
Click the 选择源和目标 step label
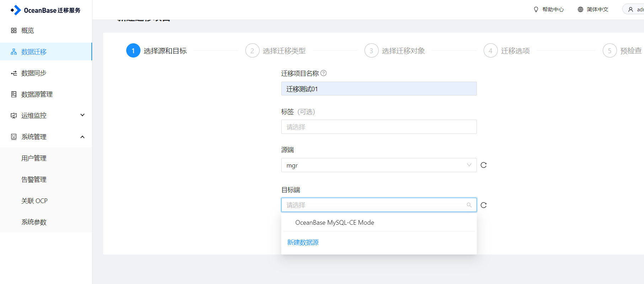click(165, 51)
